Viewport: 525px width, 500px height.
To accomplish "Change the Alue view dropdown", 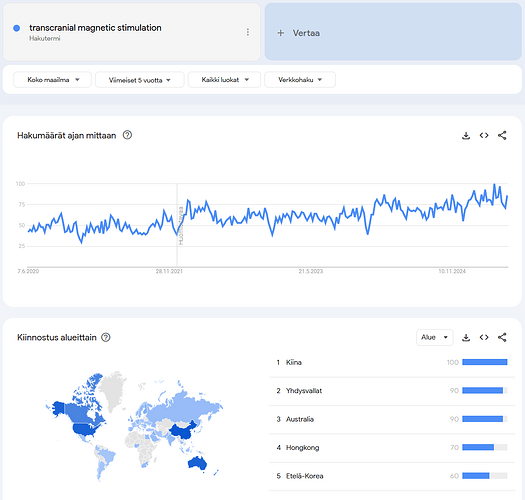I will click(x=435, y=337).
